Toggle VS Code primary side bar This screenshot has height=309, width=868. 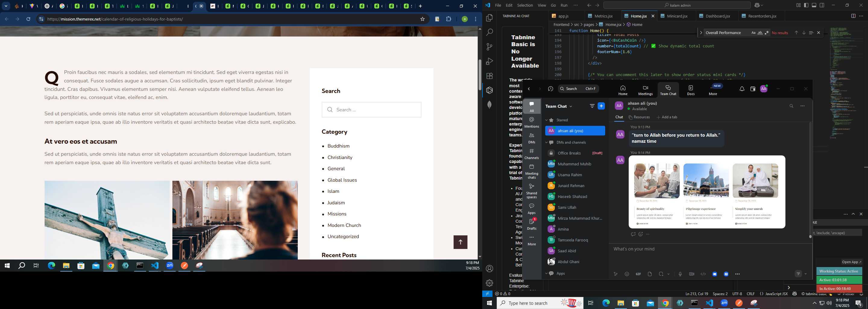806,5
